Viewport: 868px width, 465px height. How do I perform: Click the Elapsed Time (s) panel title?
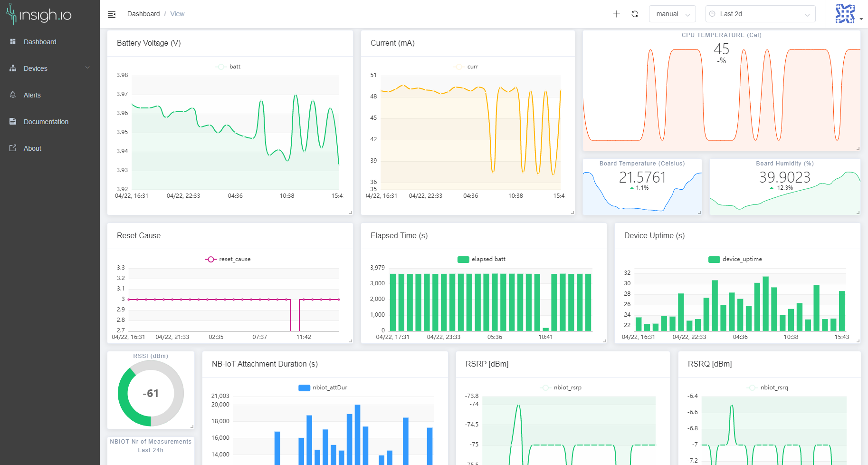[399, 235]
